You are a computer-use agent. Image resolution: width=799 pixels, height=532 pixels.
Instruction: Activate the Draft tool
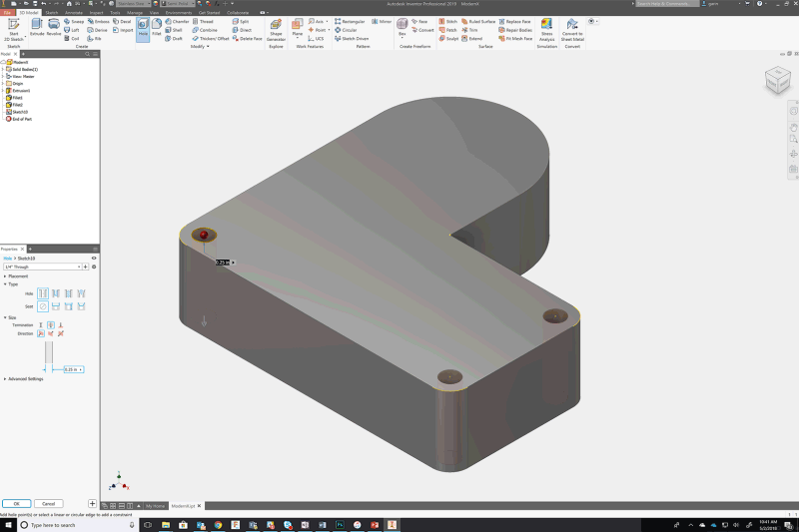click(174, 38)
